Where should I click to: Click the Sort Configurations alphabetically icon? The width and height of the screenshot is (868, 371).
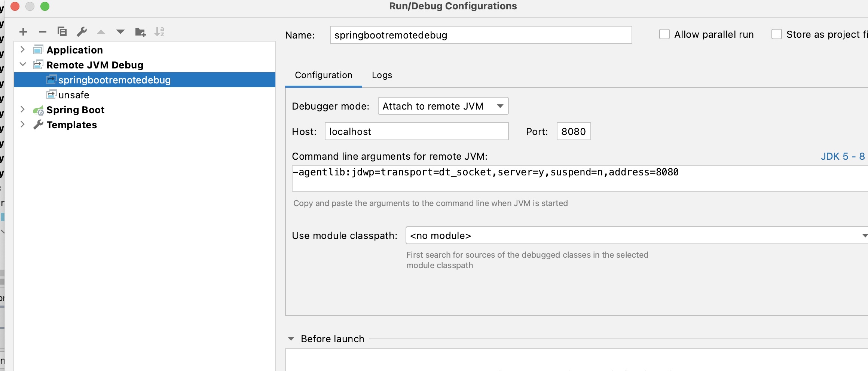[x=159, y=32]
